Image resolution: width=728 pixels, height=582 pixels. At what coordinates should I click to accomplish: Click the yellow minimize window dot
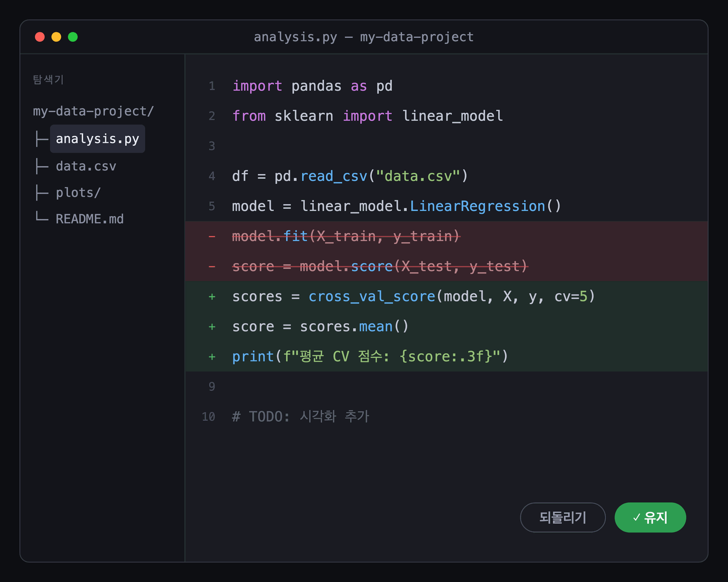pos(56,37)
